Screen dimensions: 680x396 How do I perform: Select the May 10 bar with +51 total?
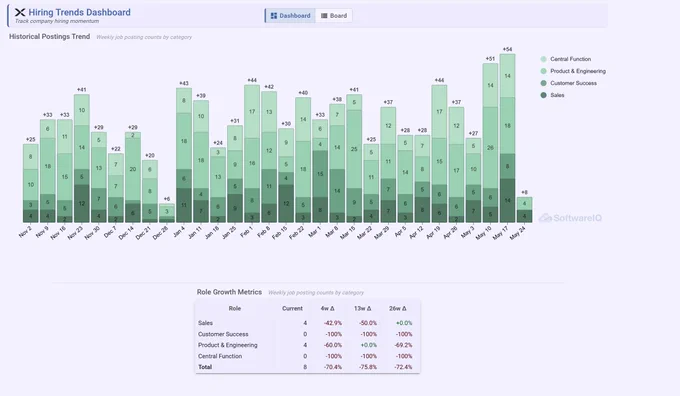click(490, 143)
